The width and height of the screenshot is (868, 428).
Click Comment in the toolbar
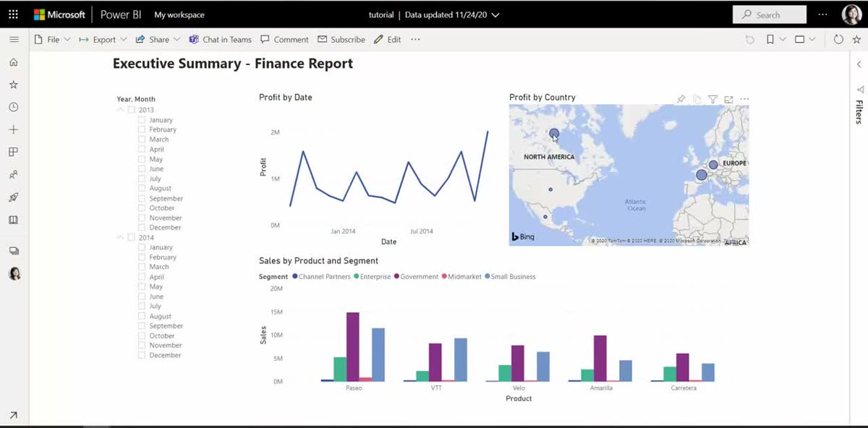pos(284,40)
